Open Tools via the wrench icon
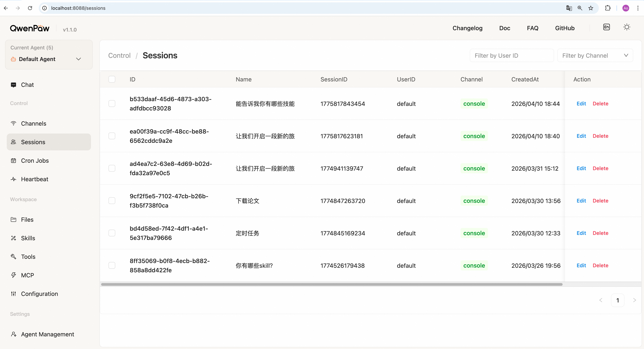644x349 pixels. pyautogui.click(x=13, y=257)
